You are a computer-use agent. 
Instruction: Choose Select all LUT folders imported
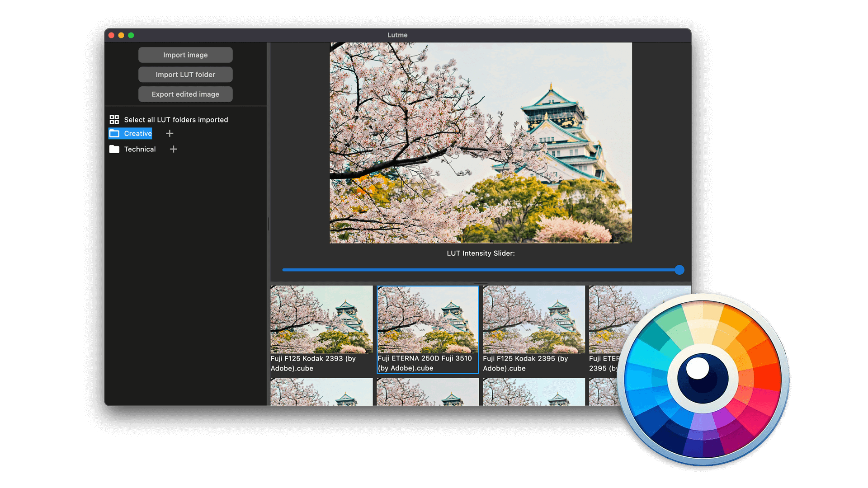(176, 120)
